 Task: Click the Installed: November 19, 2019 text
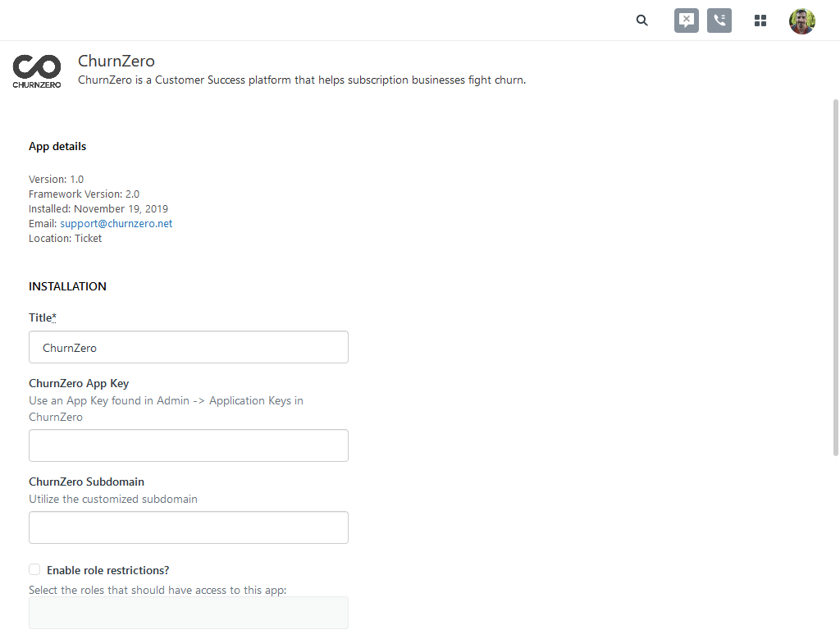point(98,208)
